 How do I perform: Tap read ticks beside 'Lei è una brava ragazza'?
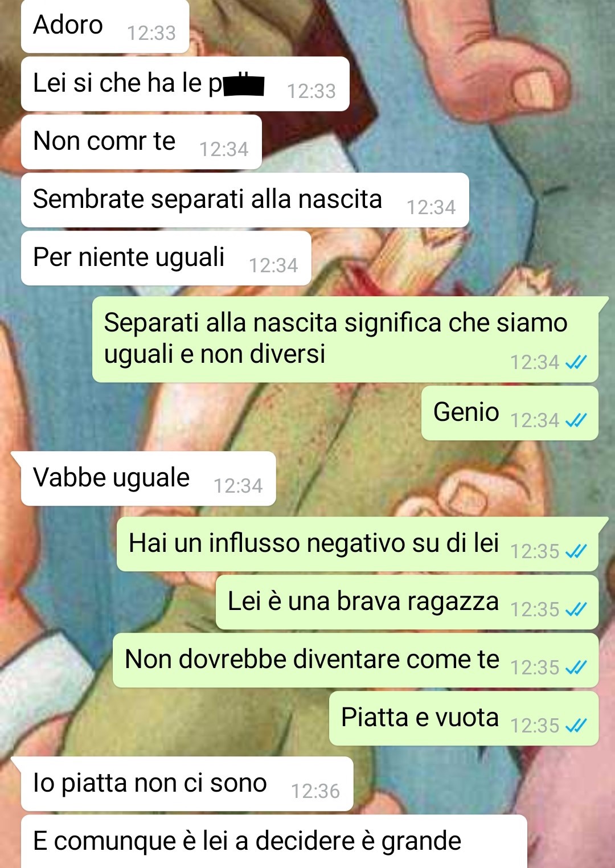[576, 609]
